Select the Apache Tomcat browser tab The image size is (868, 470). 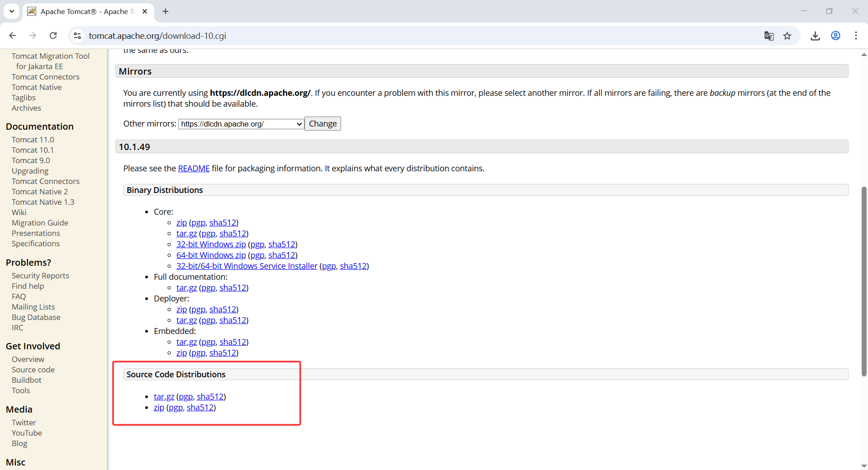(x=88, y=11)
